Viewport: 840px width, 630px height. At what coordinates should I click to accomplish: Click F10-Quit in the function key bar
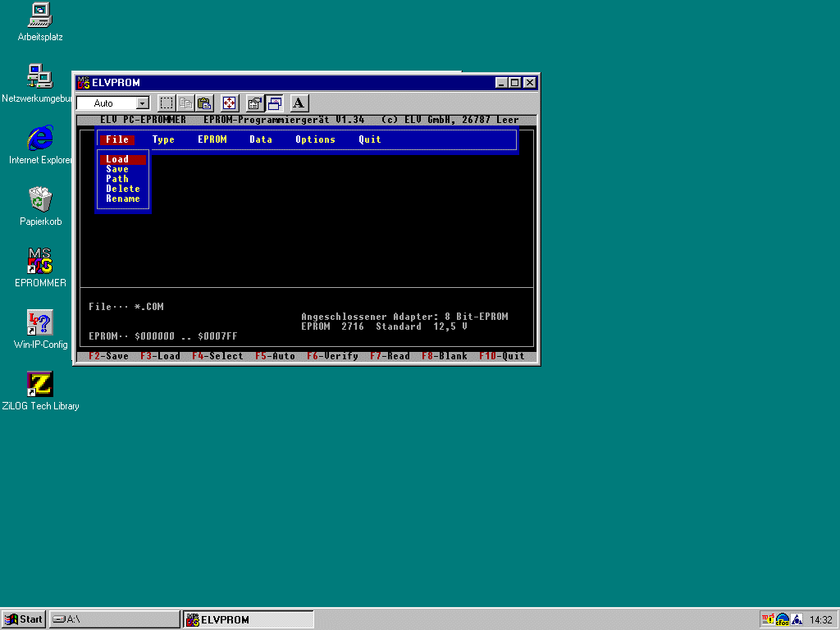502,356
